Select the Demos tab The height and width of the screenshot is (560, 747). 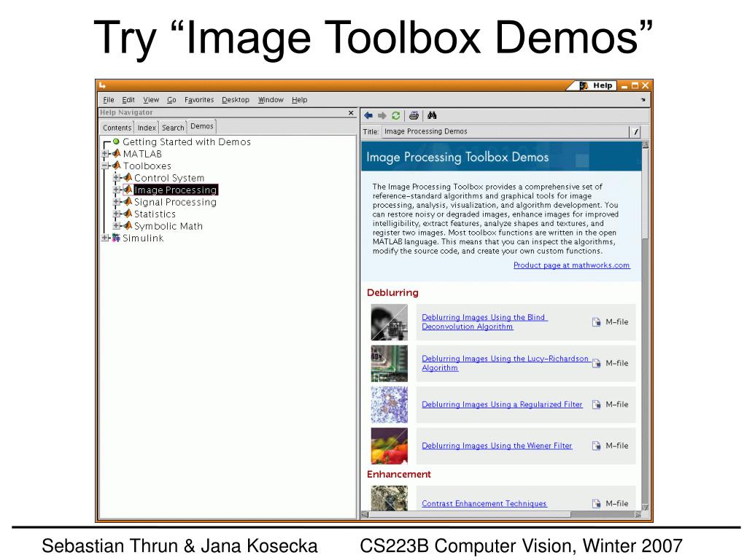(x=201, y=126)
